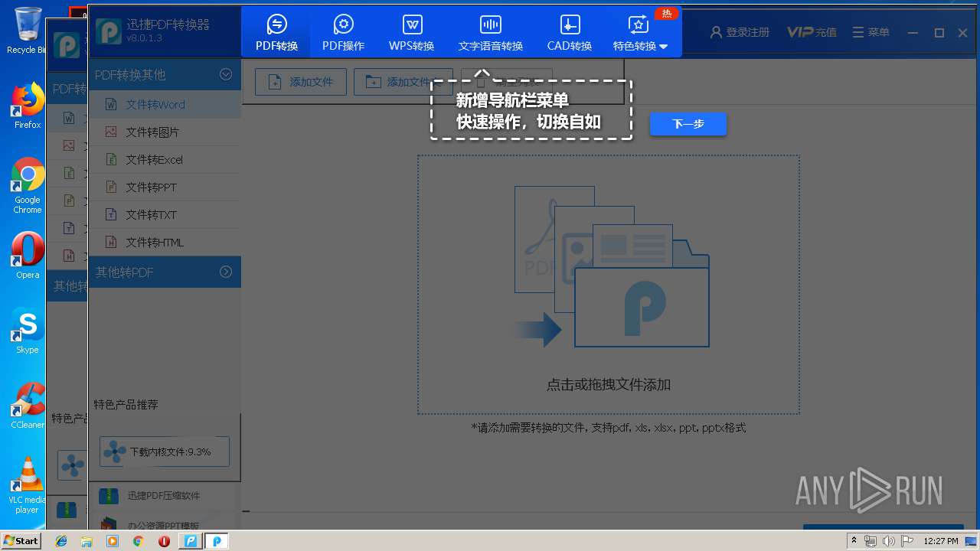Open the PDF转换 tab
The width and height of the screenshot is (980, 551).
(276, 32)
